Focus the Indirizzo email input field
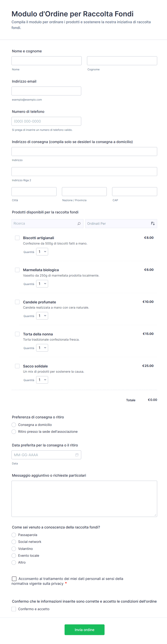 tap(46, 91)
